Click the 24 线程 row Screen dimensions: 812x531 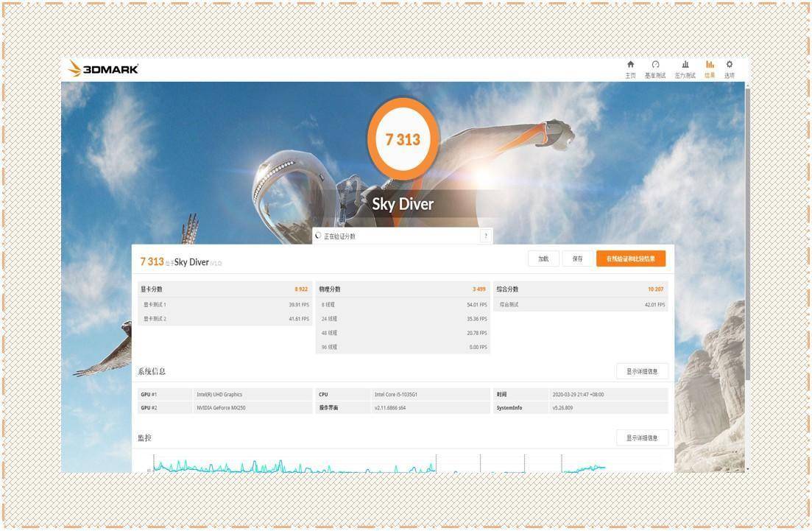[x=403, y=319]
